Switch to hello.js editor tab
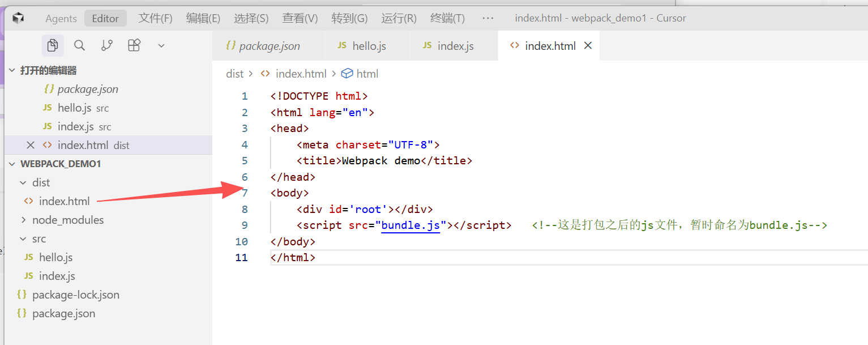Viewport: 868px width, 345px height. [x=367, y=46]
